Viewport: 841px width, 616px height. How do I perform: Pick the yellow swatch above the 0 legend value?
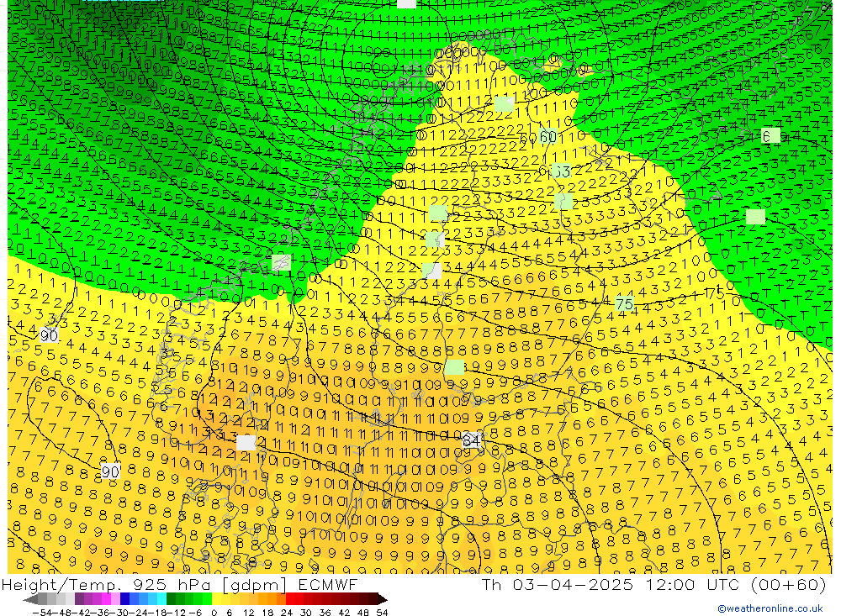click(216, 599)
